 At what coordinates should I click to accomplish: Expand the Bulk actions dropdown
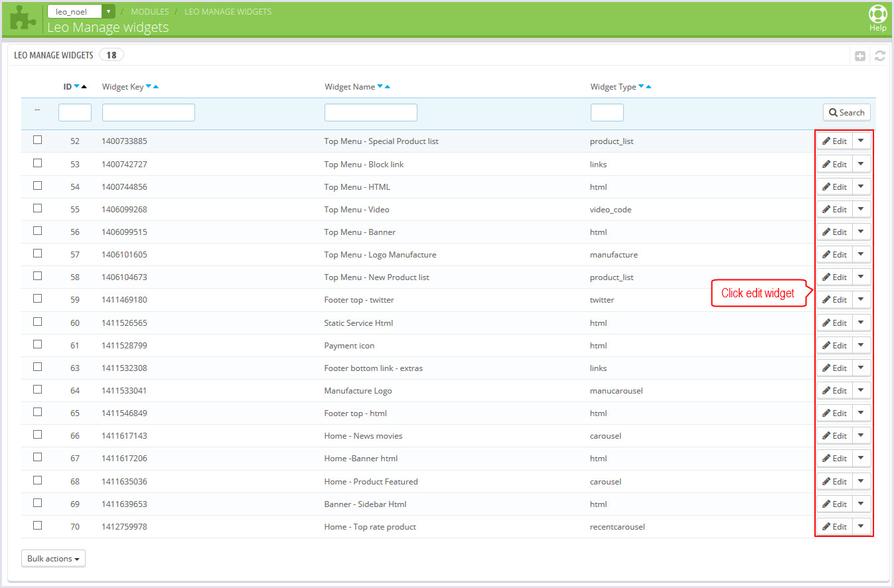click(x=53, y=559)
